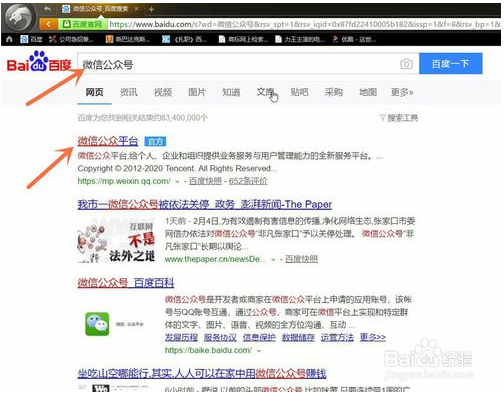Click the https://mp.weixin.qq.com/ green URL
This screenshot has width=504, height=407.
124,181
